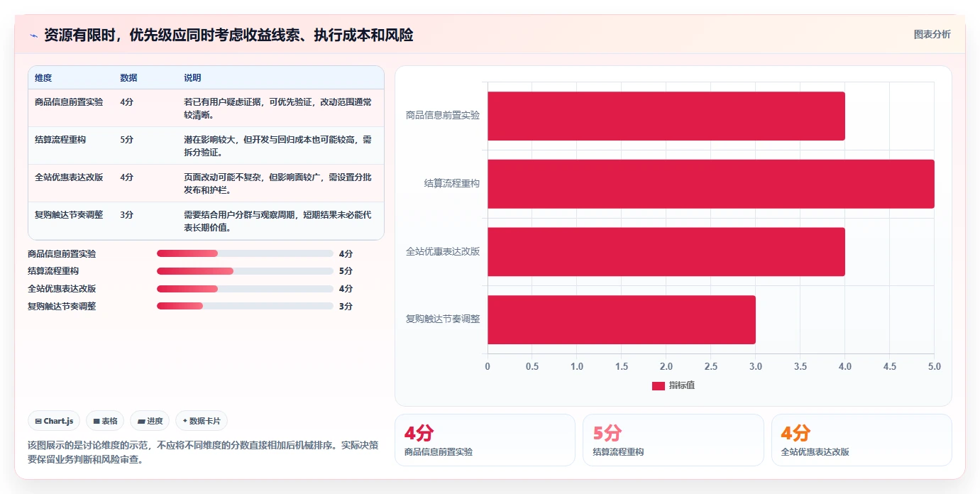
Task: Click the 进度 tag chip
Action: (150, 421)
